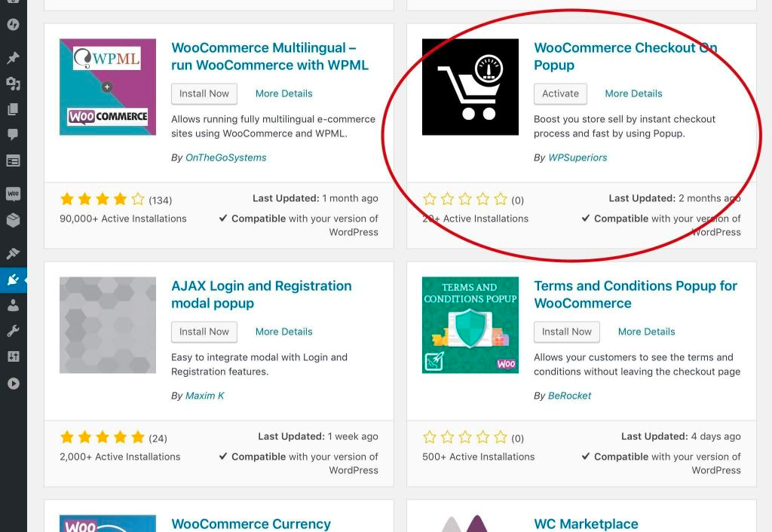This screenshot has height=532, width=772.
Task: Open Comments speech bubble sidebar icon
Action: (14, 134)
